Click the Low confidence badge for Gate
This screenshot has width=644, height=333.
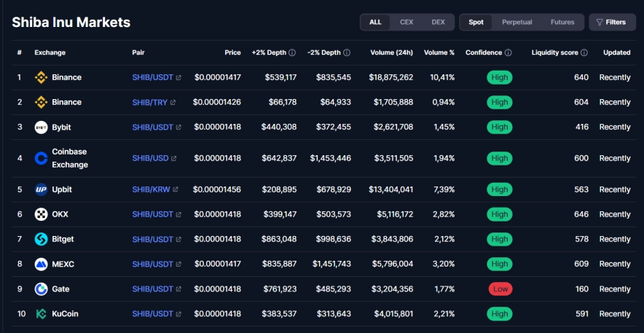500,289
